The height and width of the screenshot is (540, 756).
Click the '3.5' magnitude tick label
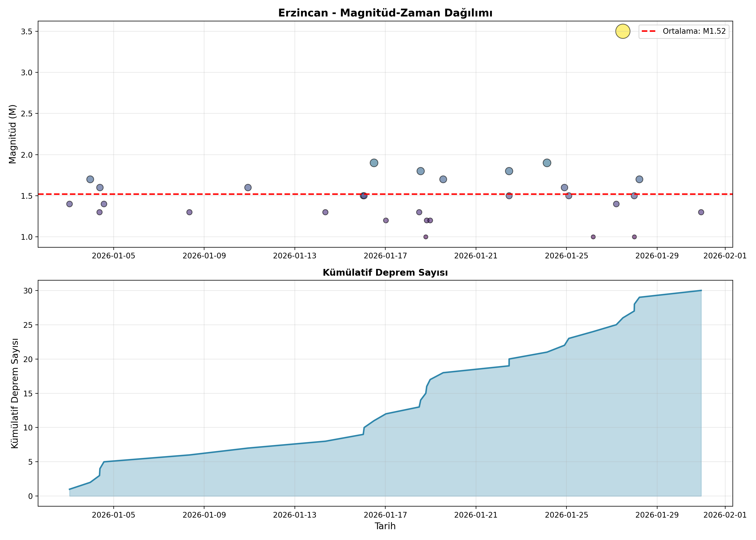point(27,31)
